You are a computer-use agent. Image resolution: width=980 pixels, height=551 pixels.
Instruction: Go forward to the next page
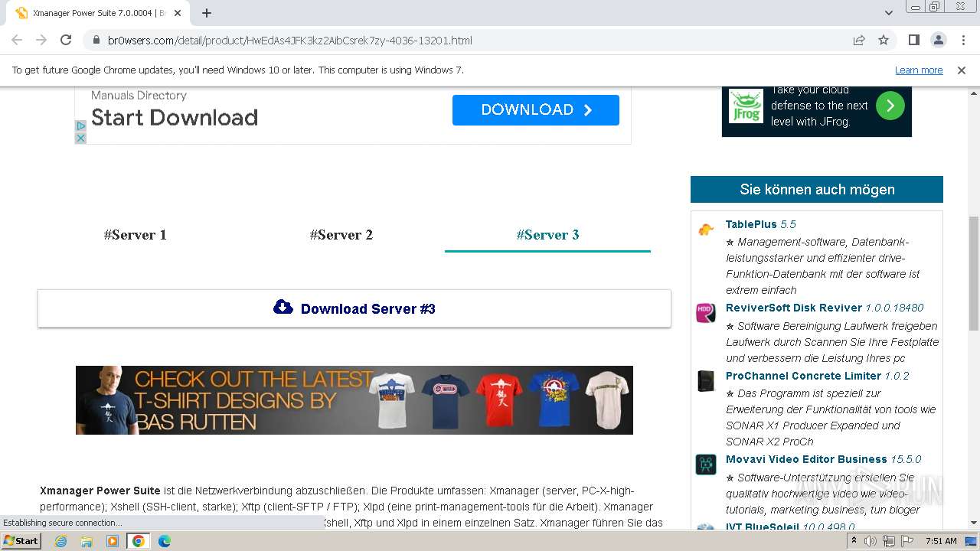41,40
